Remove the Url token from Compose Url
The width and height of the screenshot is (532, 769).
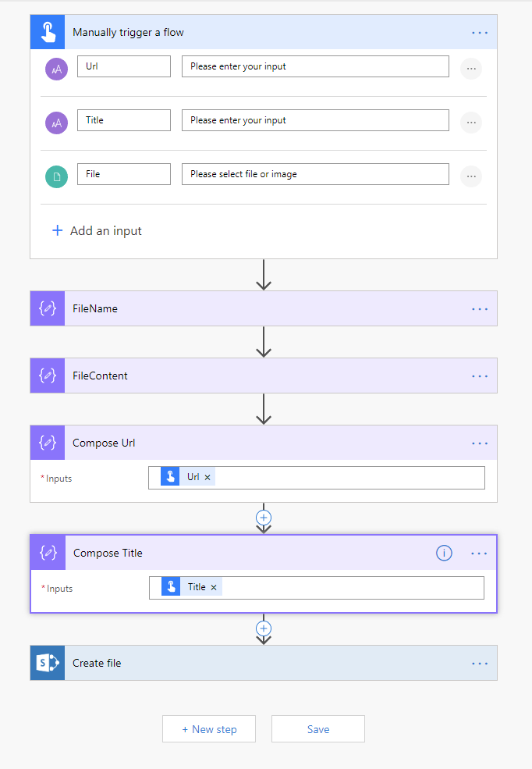point(207,477)
